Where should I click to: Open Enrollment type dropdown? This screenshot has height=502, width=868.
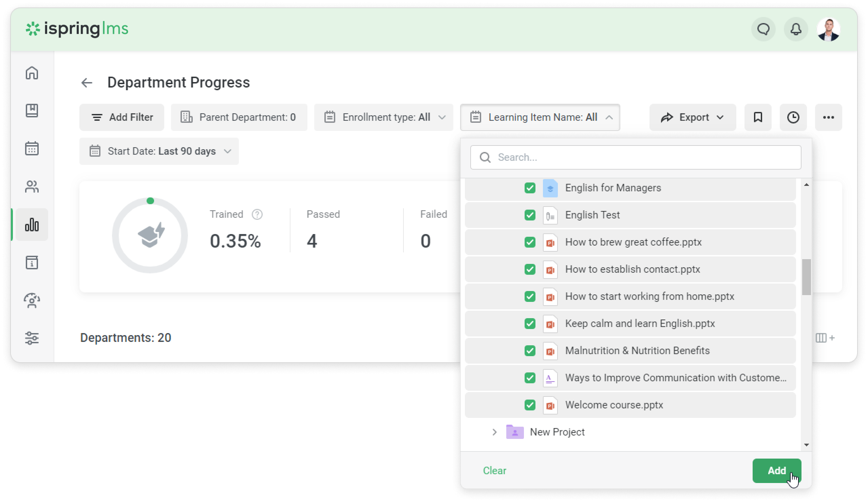[384, 117]
